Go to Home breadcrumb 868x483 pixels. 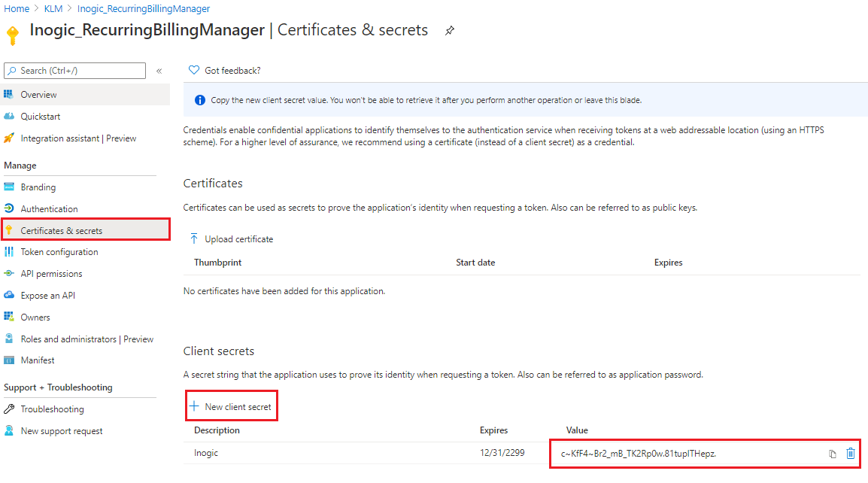click(17, 9)
